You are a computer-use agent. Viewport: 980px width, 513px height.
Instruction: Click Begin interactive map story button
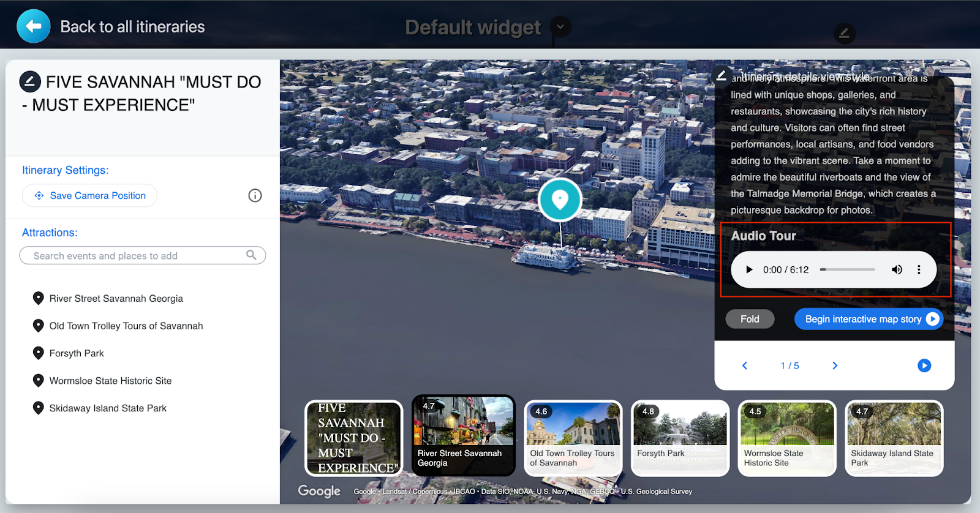pyautogui.click(x=869, y=319)
